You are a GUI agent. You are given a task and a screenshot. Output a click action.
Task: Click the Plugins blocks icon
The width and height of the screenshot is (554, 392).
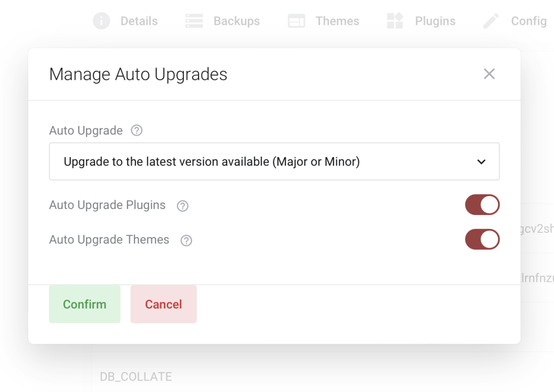[x=395, y=21]
